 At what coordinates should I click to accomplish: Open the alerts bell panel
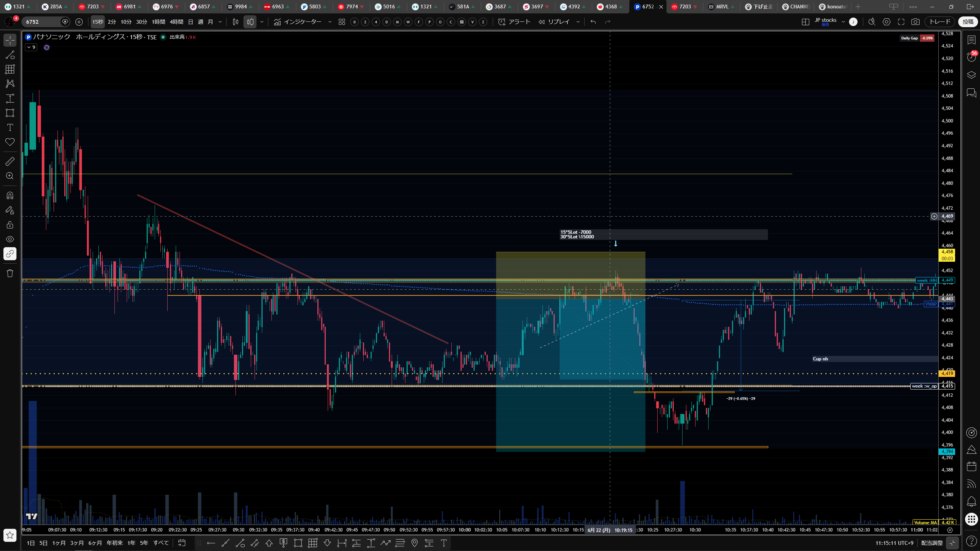972,501
